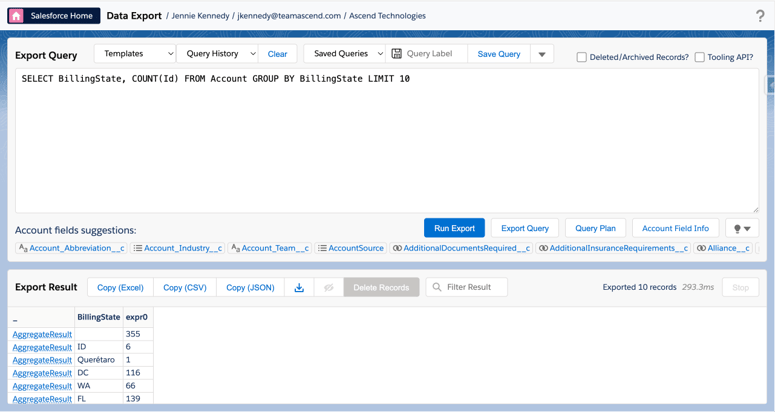Open AggregateResult link for Querétaro row

[x=42, y=360]
